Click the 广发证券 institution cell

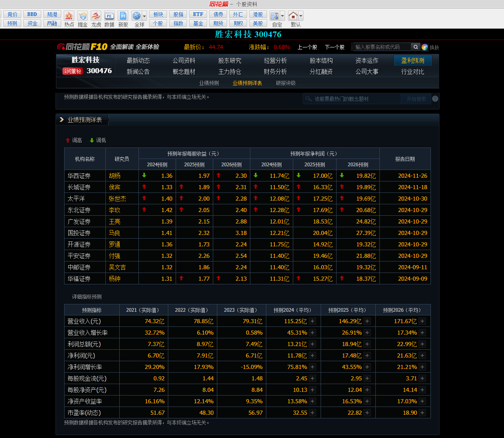tap(85, 221)
